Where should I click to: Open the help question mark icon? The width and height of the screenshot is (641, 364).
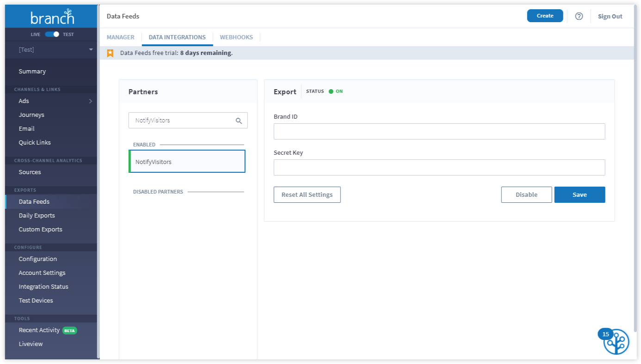[579, 16]
